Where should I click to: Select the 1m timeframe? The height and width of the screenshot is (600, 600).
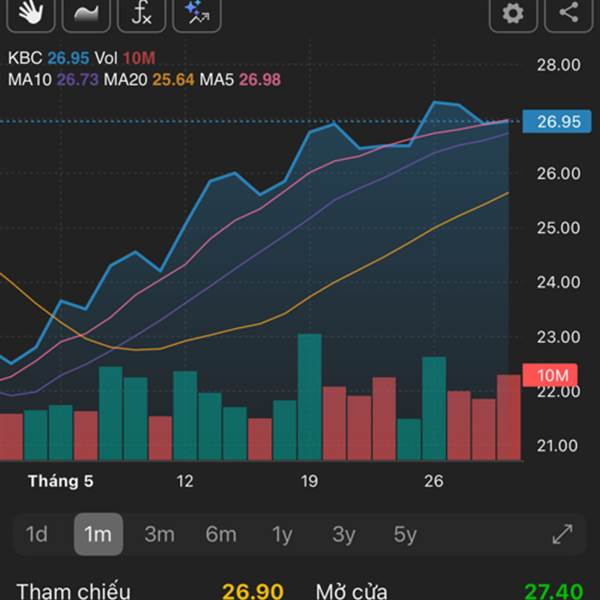98,534
